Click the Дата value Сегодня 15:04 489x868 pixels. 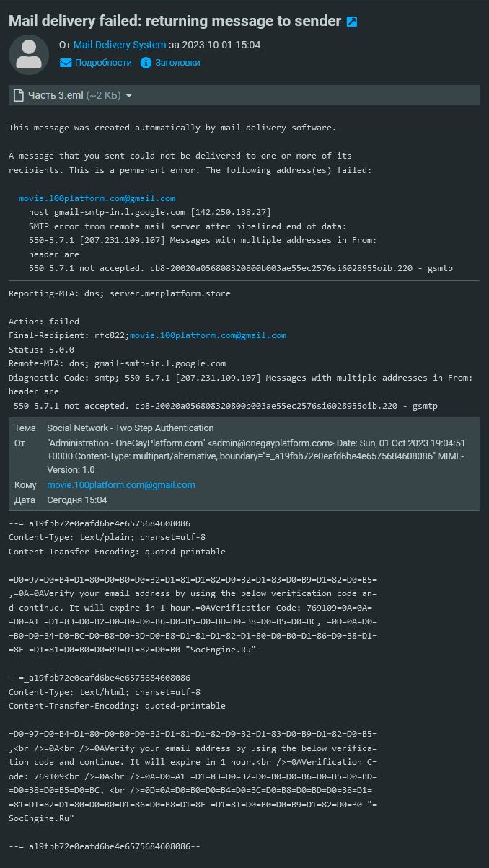77,500
